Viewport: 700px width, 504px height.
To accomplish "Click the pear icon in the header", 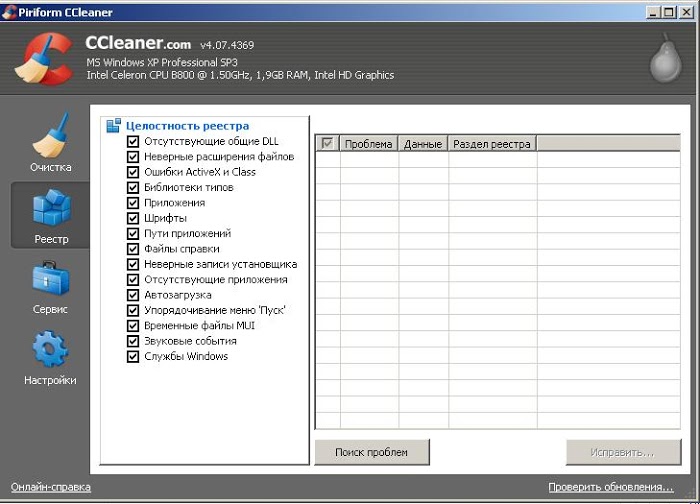I will (665, 58).
